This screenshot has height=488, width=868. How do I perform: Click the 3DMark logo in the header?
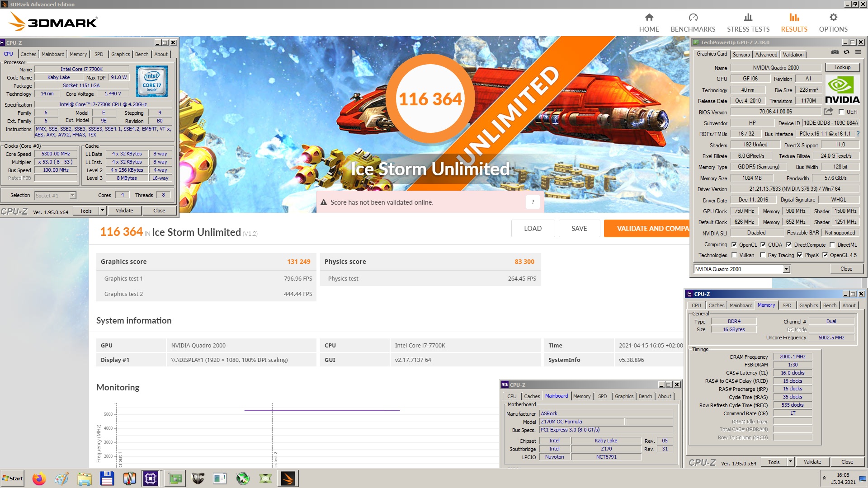53,22
